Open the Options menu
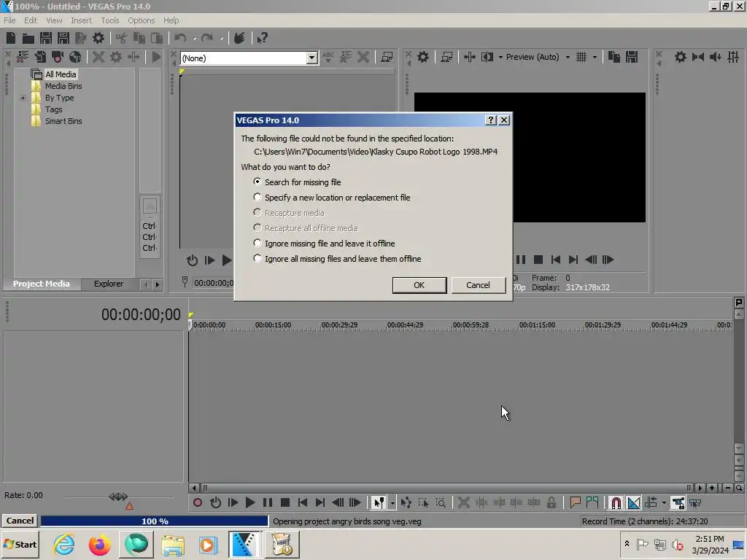The image size is (747, 560). (x=141, y=20)
